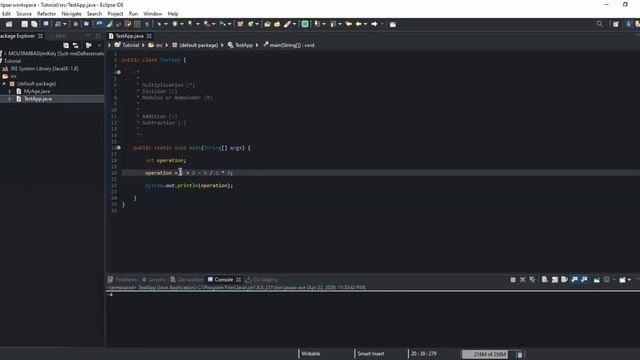Click the Pin Console icon

597,280
